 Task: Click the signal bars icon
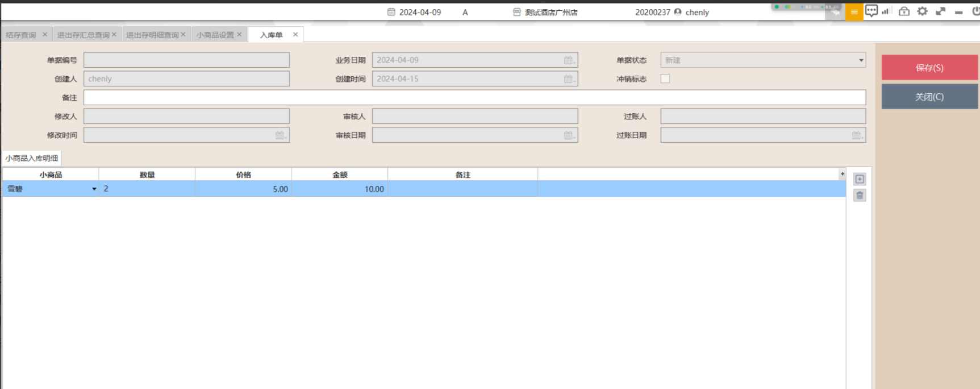click(x=885, y=11)
